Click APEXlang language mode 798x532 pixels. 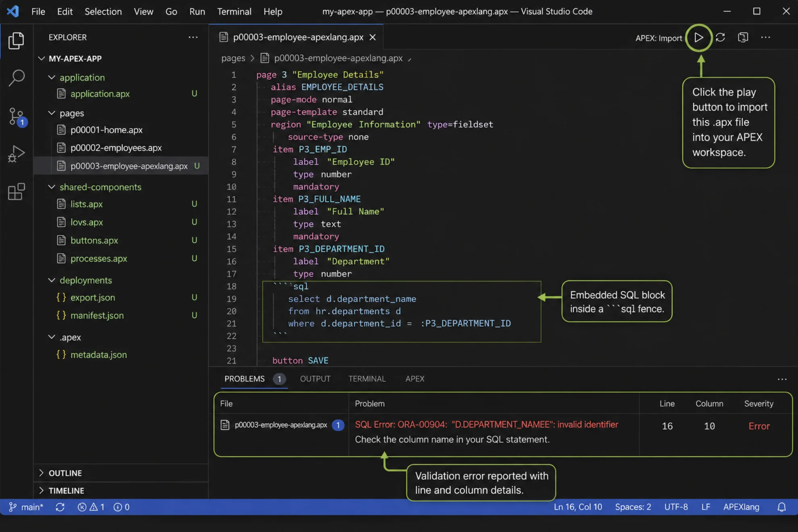pos(741,507)
